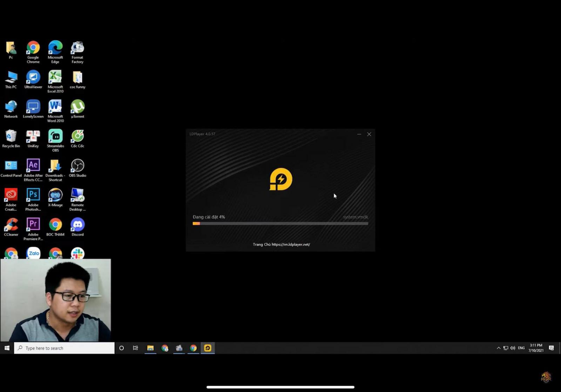Launch Discord from desktop
Viewport: 561px width, 392px height.
coord(77,227)
